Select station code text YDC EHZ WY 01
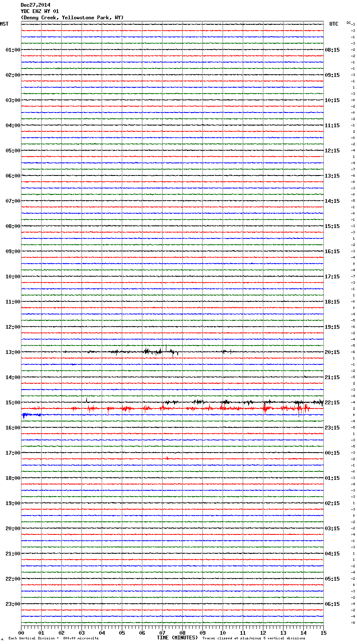 (x=40, y=11)
